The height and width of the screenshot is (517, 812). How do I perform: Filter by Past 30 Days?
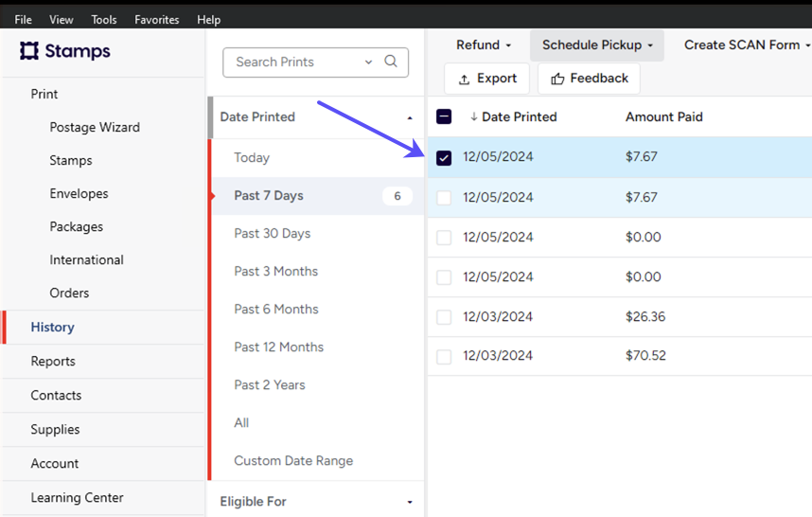click(x=318, y=234)
